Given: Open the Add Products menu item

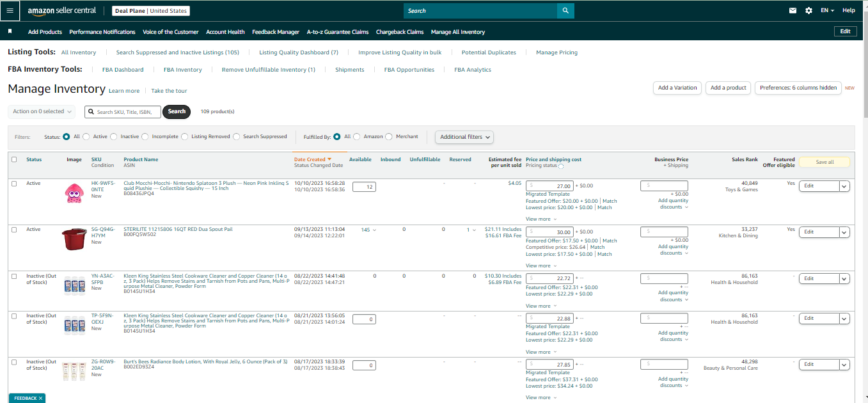Looking at the screenshot, I should point(45,32).
